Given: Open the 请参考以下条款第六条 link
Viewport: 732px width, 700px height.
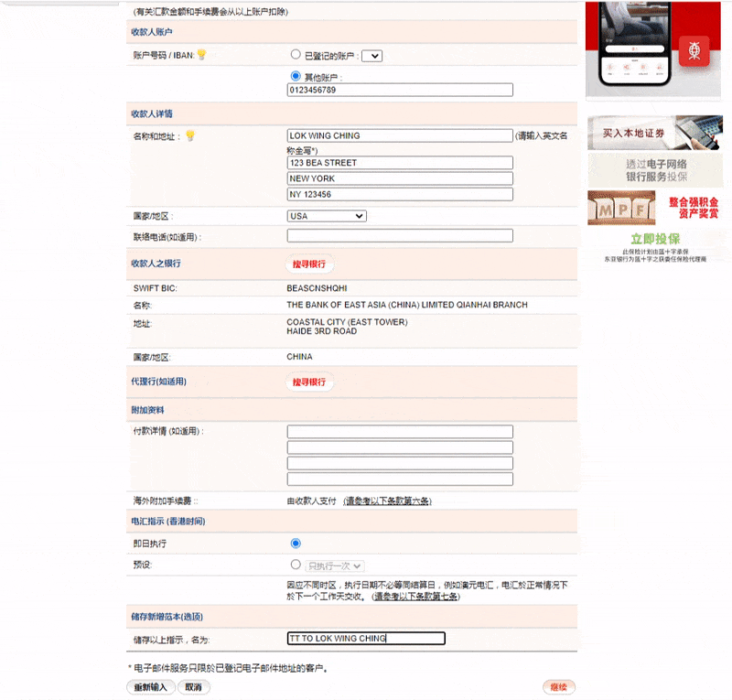Looking at the screenshot, I should [387, 501].
